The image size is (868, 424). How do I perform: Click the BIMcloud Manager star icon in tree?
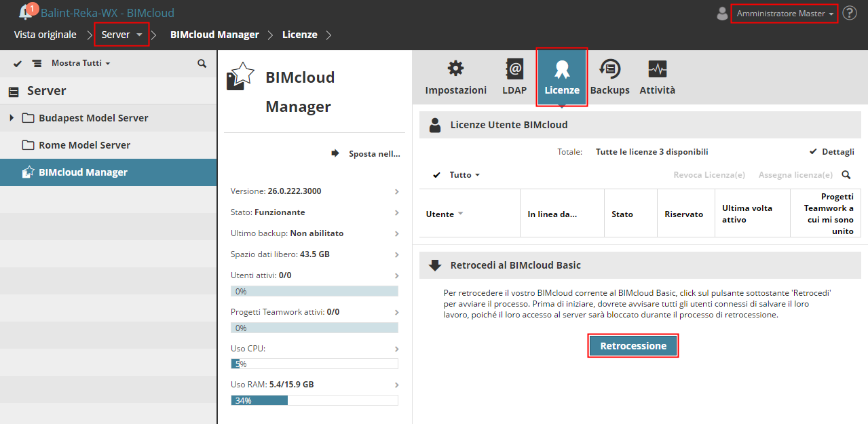point(28,172)
